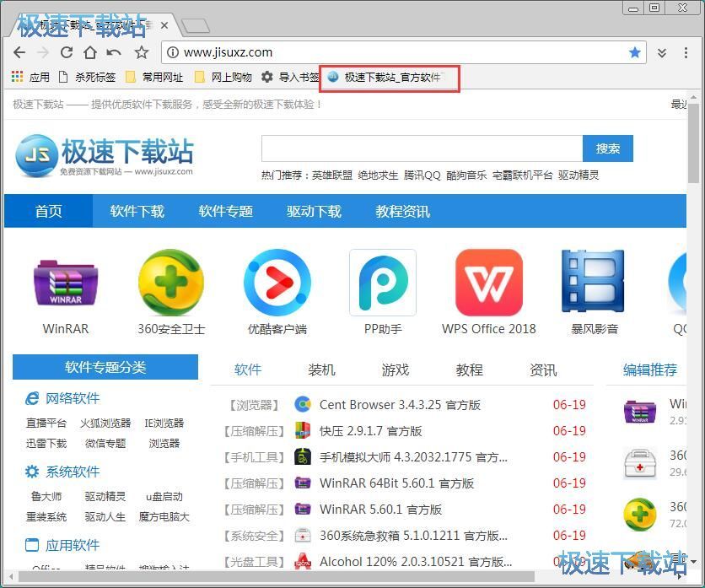The height and width of the screenshot is (588, 705).
Task: Click the 火狐浏览器 topic link
Action: coord(105,423)
